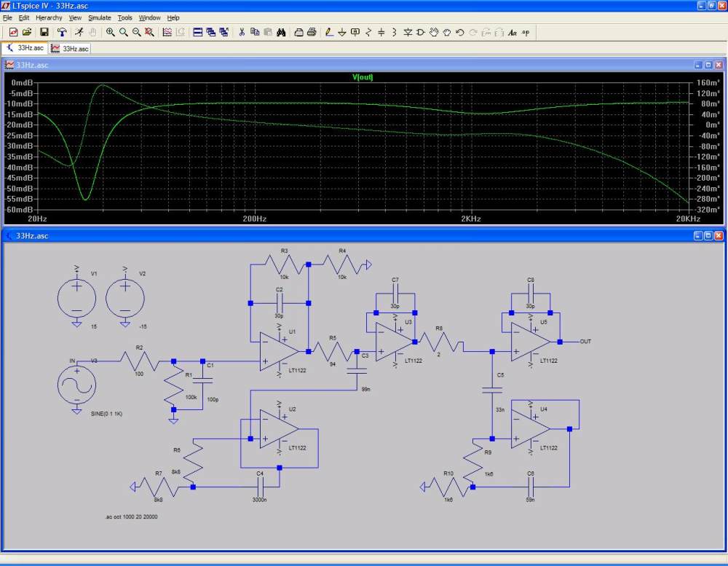Select the Text 'Aa' tool
The height and width of the screenshot is (566, 728).
(x=512, y=33)
